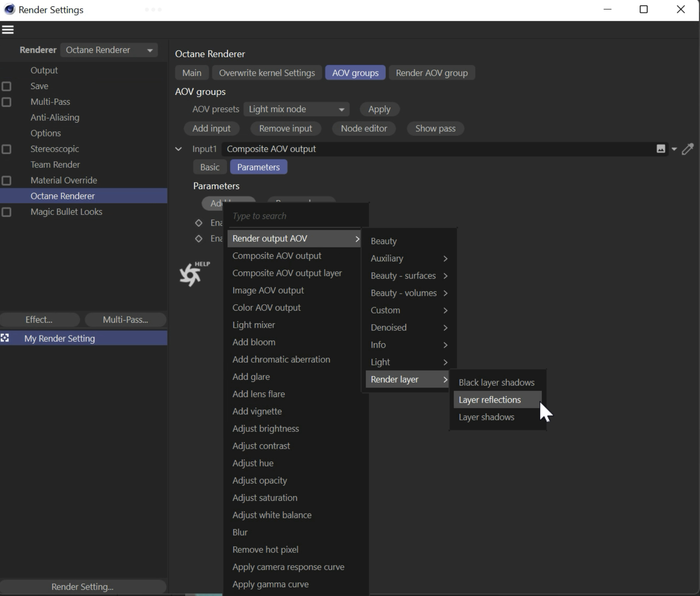
Task: Maximize the Render Settings window
Action: (x=644, y=9)
